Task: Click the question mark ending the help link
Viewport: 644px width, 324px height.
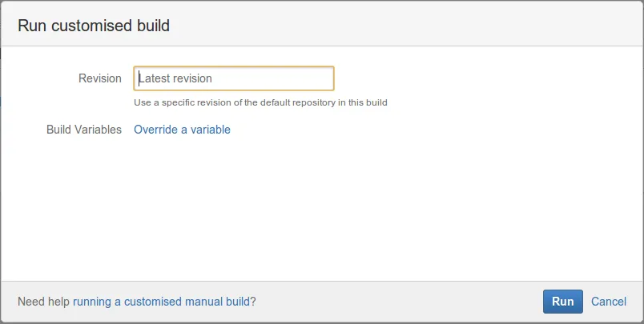Action: (x=253, y=302)
